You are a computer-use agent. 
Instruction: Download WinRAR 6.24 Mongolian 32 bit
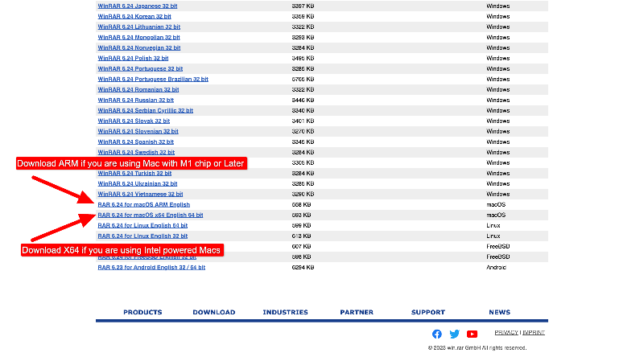[138, 37]
